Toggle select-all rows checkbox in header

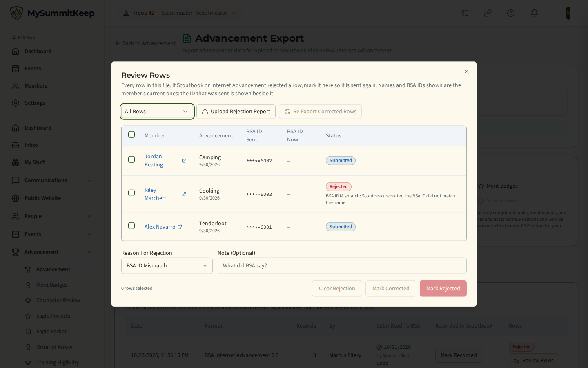[x=131, y=135]
